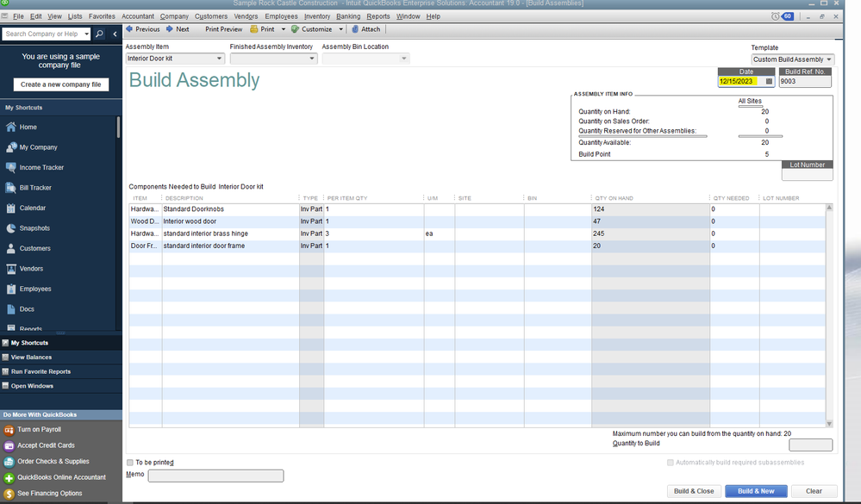Screen dimensions: 861x504
Task: Open My Company shortcut
Action: coord(32,147)
